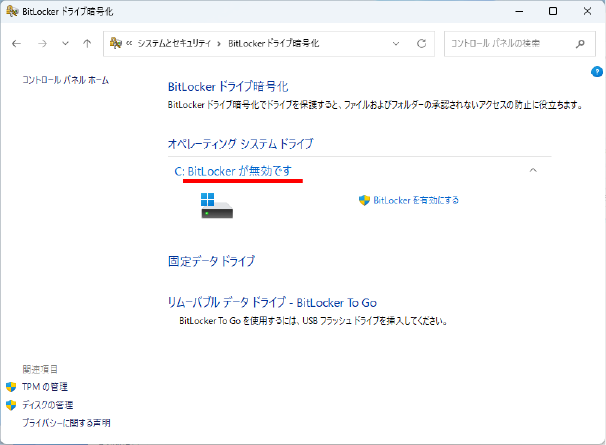Collapse the C: drive section chevron
The image size is (606, 445).
click(x=533, y=170)
